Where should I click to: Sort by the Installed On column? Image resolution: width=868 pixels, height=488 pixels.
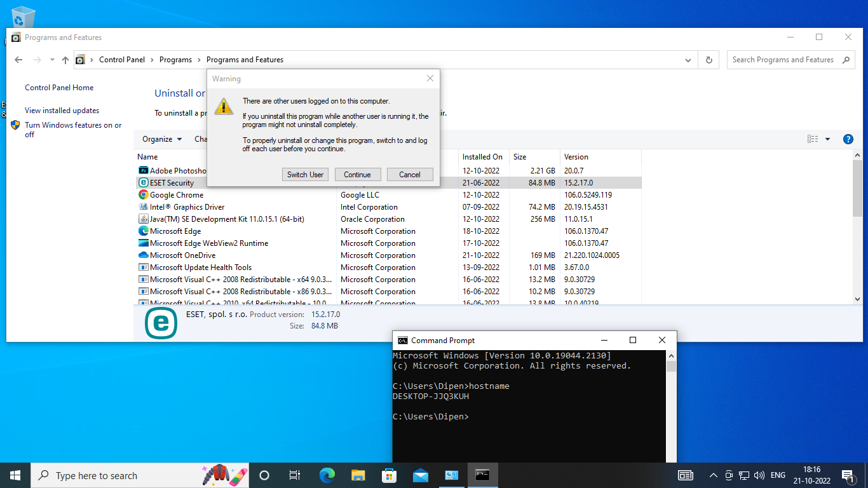tap(484, 157)
